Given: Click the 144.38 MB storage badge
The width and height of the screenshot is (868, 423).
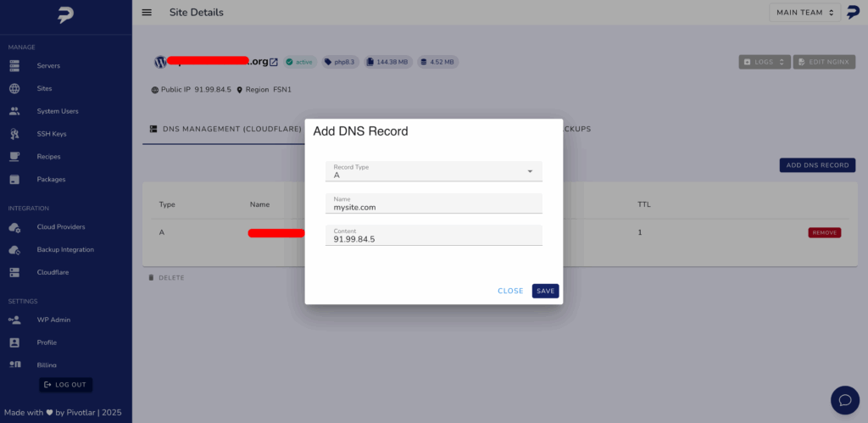Looking at the screenshot, I should (x=388, y=62).
